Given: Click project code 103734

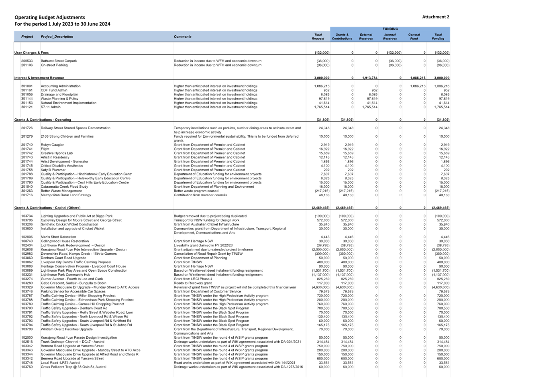Looking at the screenshot, I should 27,216.
